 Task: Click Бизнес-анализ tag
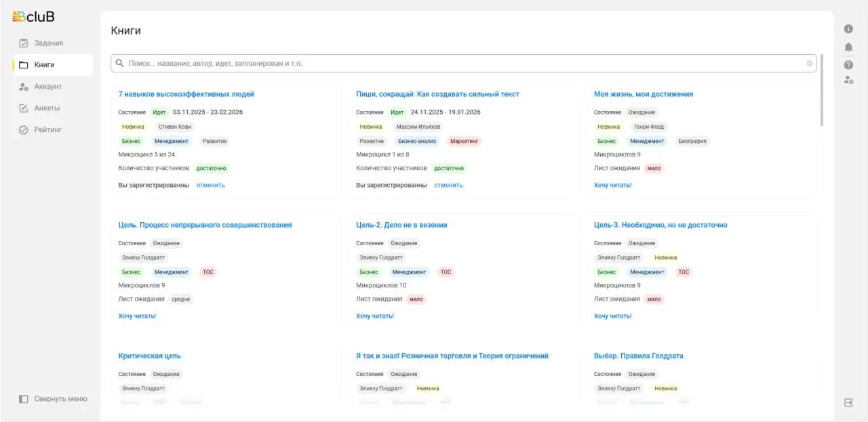[417, 141]
